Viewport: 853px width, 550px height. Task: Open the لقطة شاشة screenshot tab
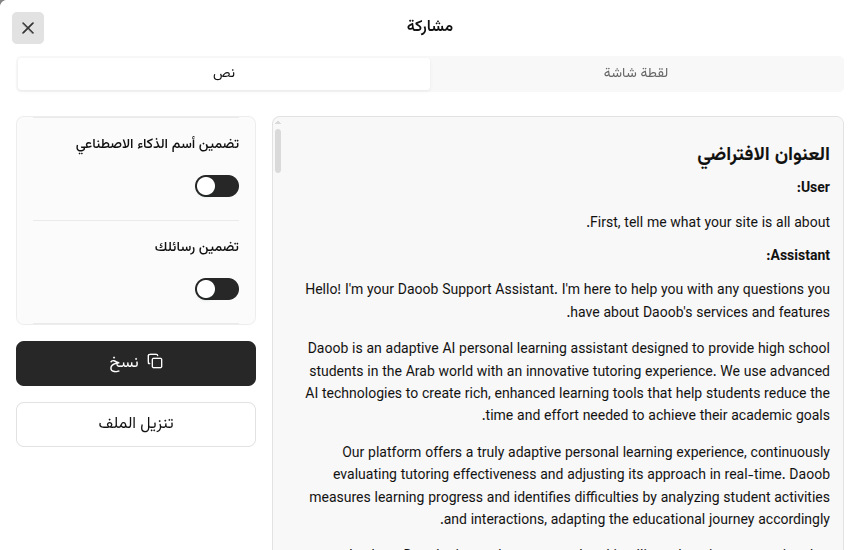click(x=635, y=73)
